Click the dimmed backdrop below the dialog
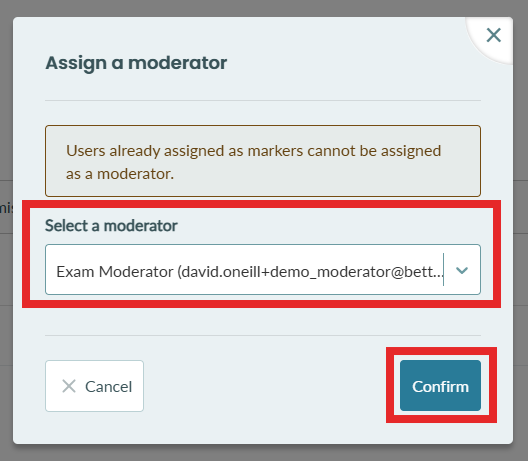Viewport: 528px width, 461px height. pyautogui.click(x=264, y=453)
